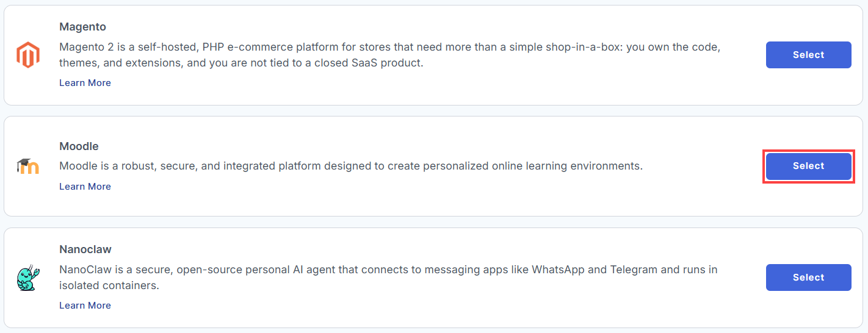Click the Moodle title text
The image size is (868, 333).
[79, 146]
